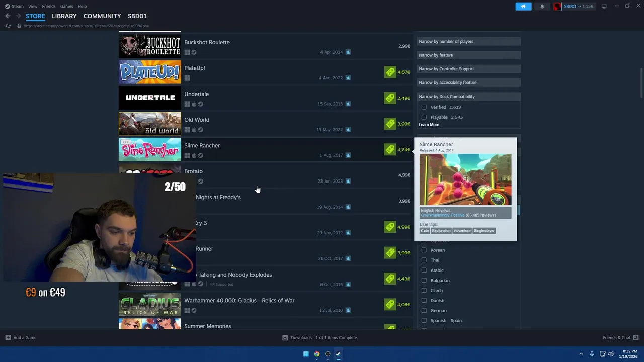
Task: Expand Narrow by Controller Support
Action: click(x=468, y=69)
